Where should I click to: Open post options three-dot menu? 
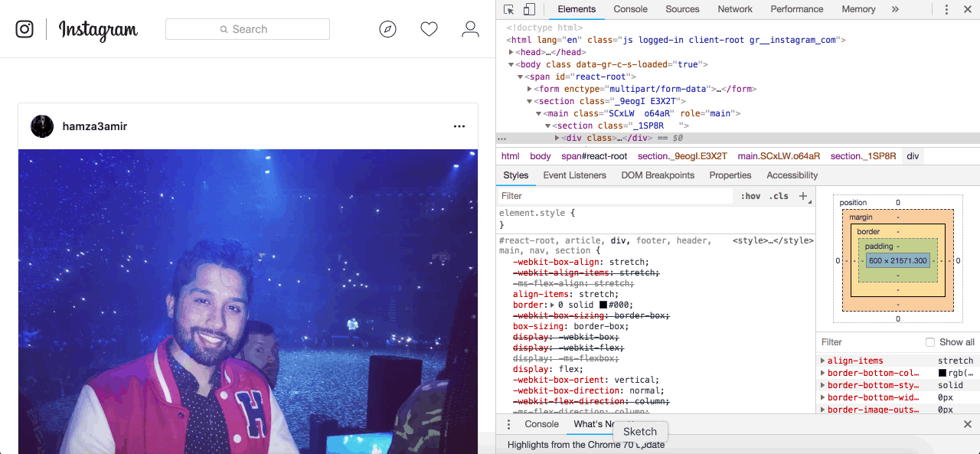pos(459,126)
